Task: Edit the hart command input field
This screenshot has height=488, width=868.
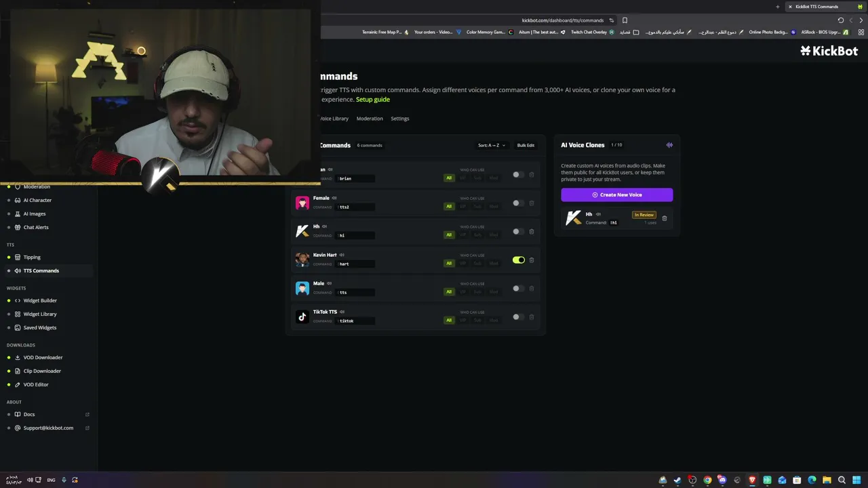Action: tap(356, 264)
